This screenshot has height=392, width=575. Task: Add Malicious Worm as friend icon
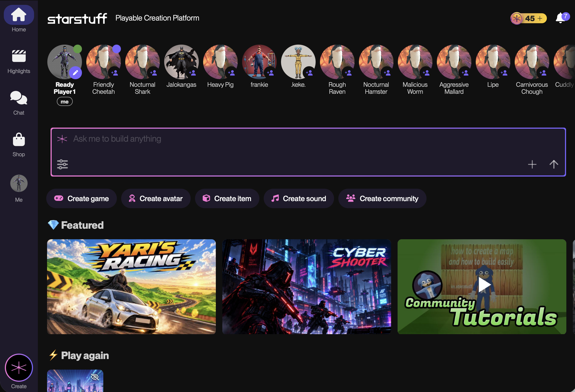point(426,73)
